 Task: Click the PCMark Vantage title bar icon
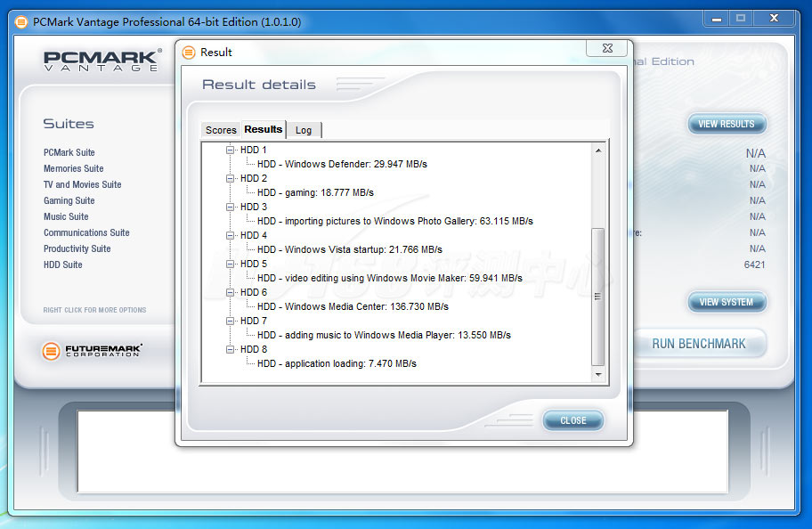click(21, 22)
